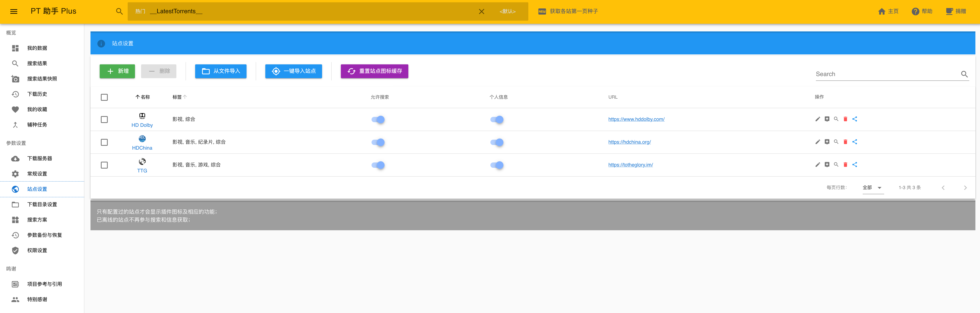The width and height of the screenshot is (980, 313).
Task: Toggle allow search switch for HD Dolby
Action: [378, 119]
